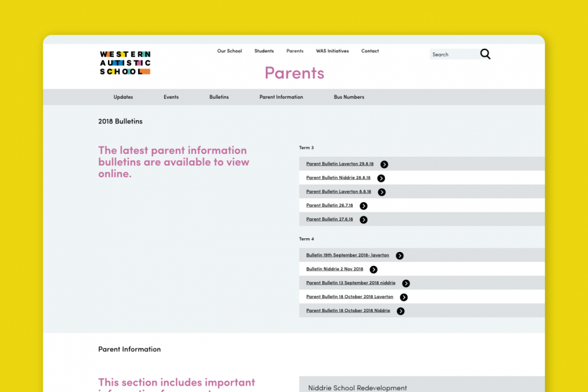
Task: Open Parent Bulletin Laverton 8.8.18 link
Action: tap(338, 191)
